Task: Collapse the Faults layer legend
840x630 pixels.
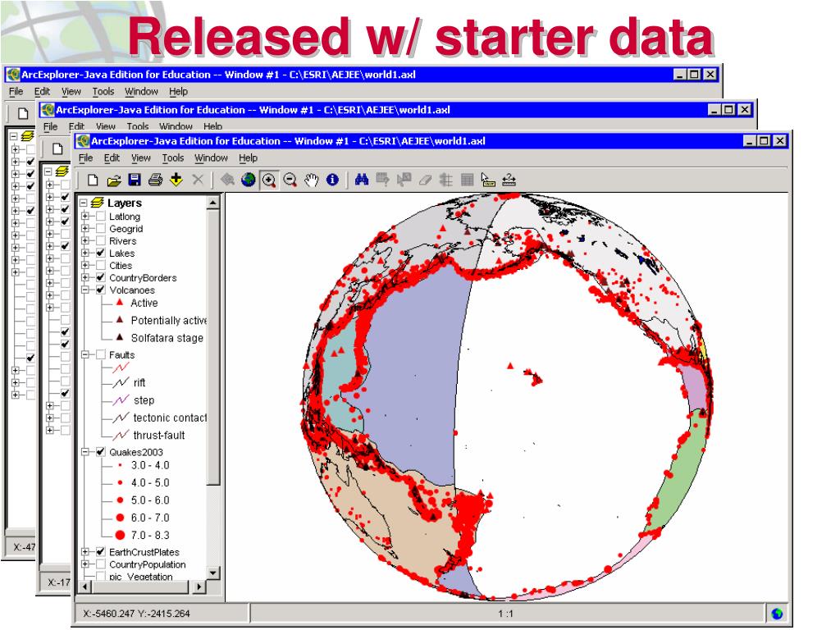Action: (84, 354)
